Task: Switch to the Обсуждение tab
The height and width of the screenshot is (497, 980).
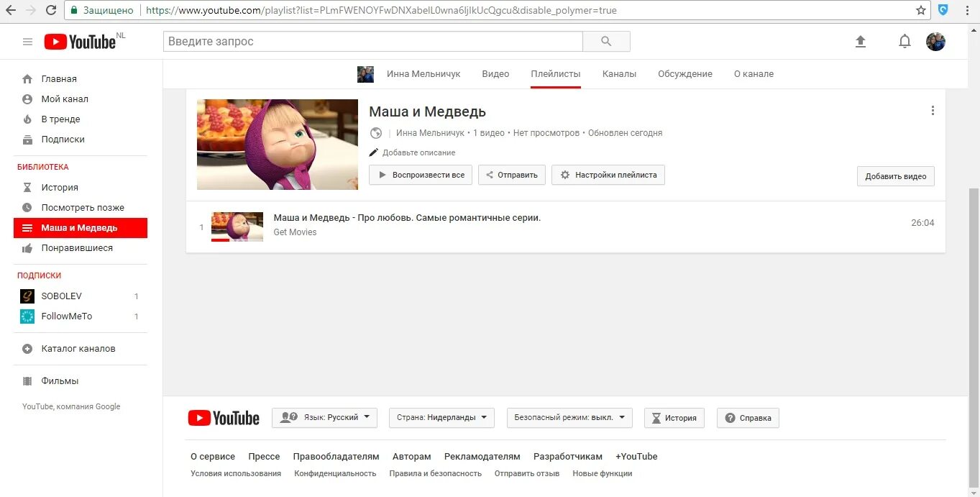Action: pos(685,74)
